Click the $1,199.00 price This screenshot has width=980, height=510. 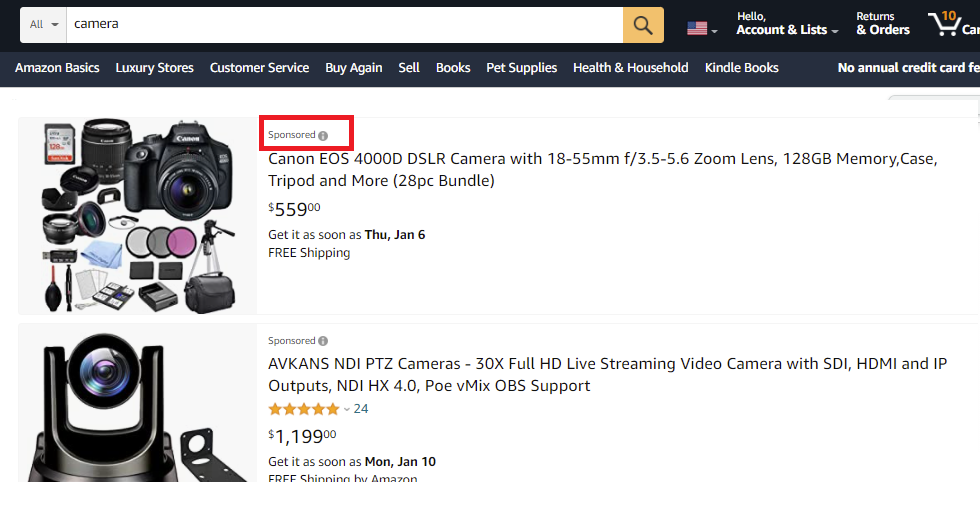pos(302,436)
